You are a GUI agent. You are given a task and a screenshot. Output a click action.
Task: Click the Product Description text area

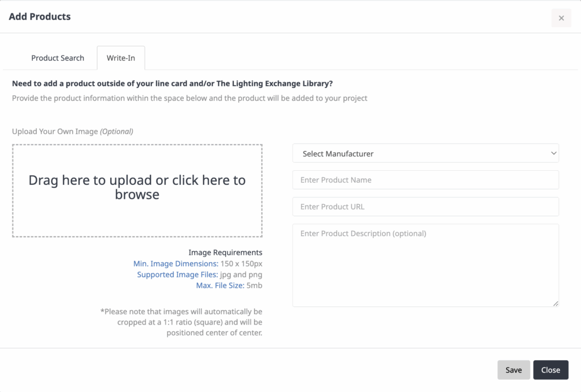coord(426,265)
